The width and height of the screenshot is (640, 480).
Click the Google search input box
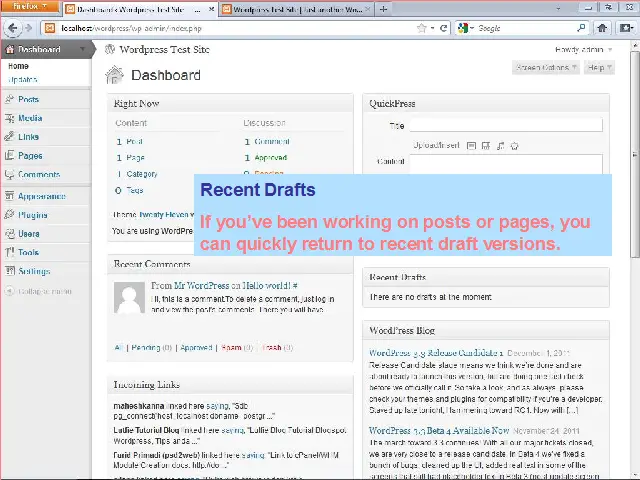(x=526, y=28)
